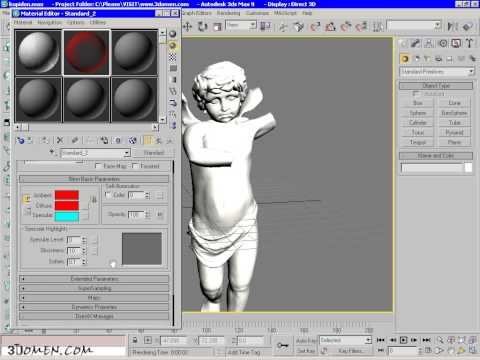
Task: Toggle Auto Key animation mode
Action: pyautogui.click(x=306, y=340)
